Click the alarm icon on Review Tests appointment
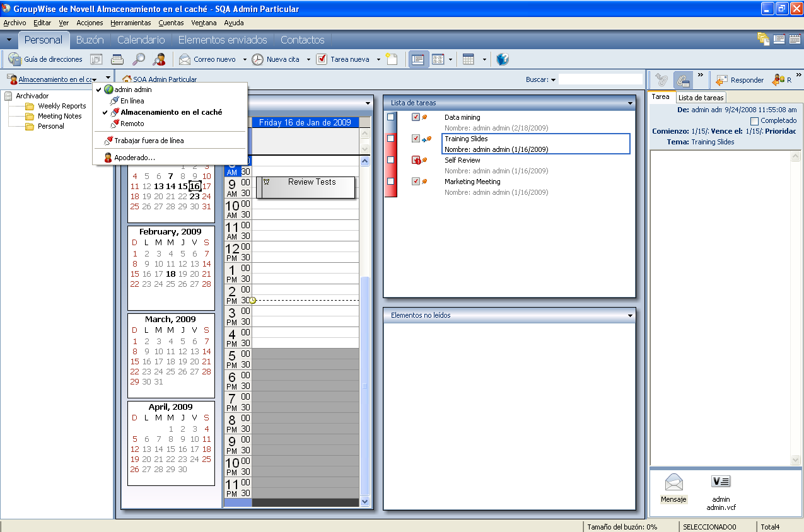This screenshot has width=804, height=532. [267, 182]
